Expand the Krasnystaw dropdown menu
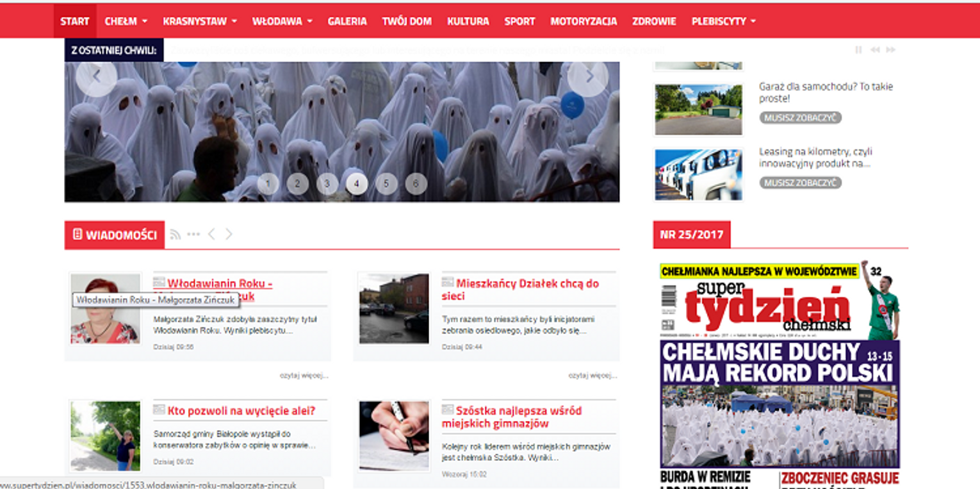This screenshot has height=489, width=980. (x=199, y=21)
